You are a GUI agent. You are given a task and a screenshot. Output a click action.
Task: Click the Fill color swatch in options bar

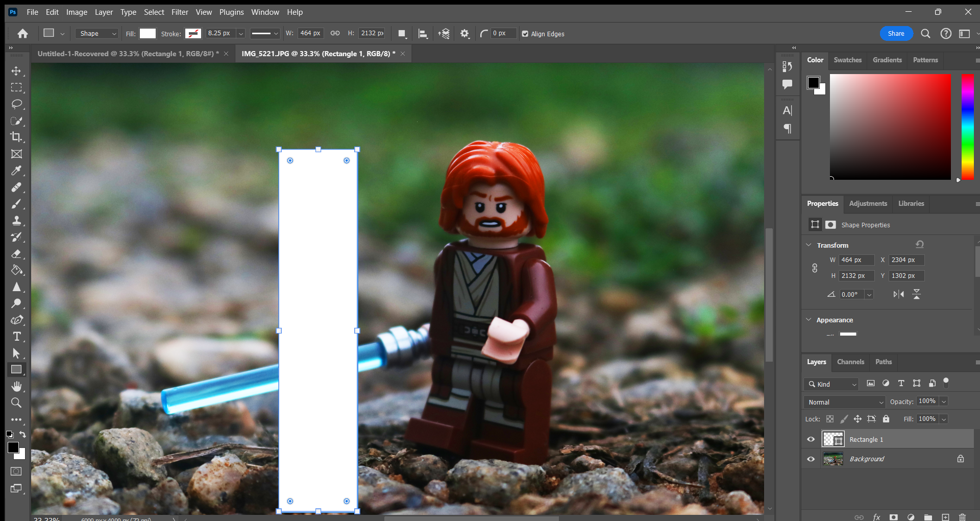(x=148, y=34)
